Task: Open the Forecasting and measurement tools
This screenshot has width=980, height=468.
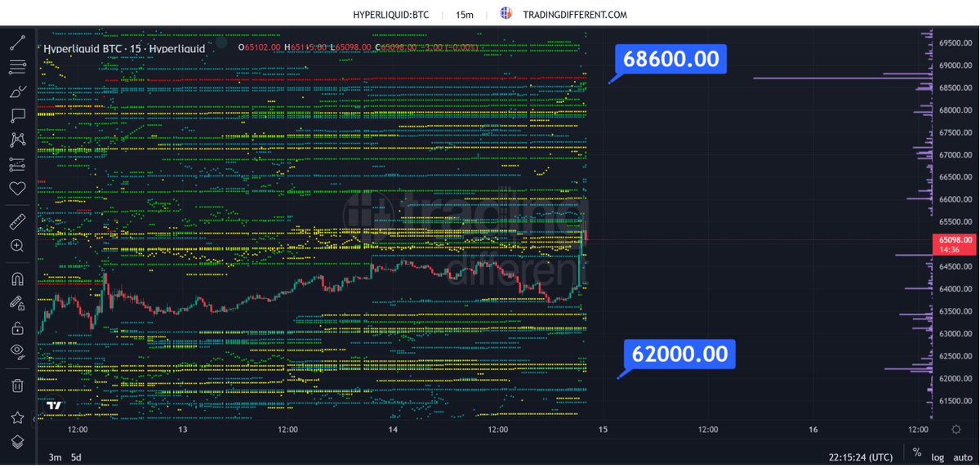Action: coord(17,164)
